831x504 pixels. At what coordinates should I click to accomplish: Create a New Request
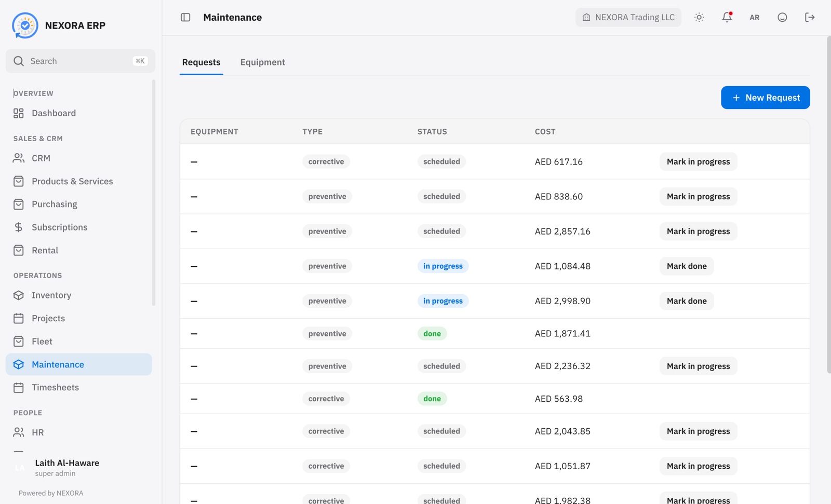coord(766,98)
